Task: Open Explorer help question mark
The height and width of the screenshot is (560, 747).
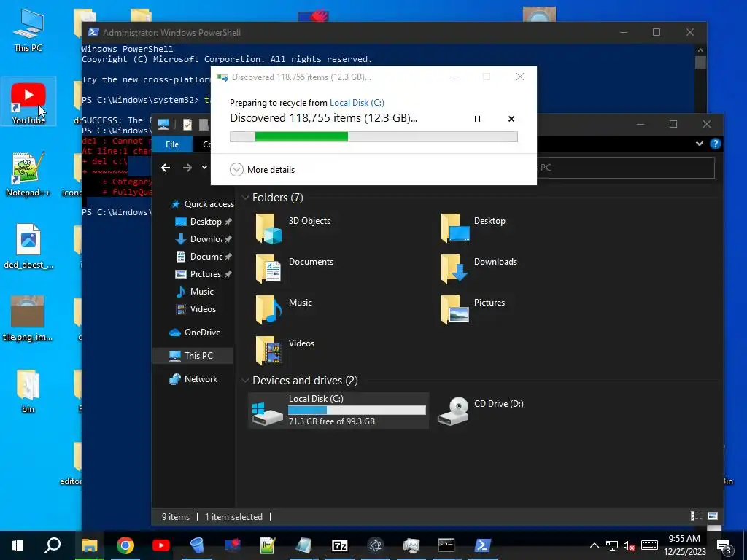Action: [715, 144]
